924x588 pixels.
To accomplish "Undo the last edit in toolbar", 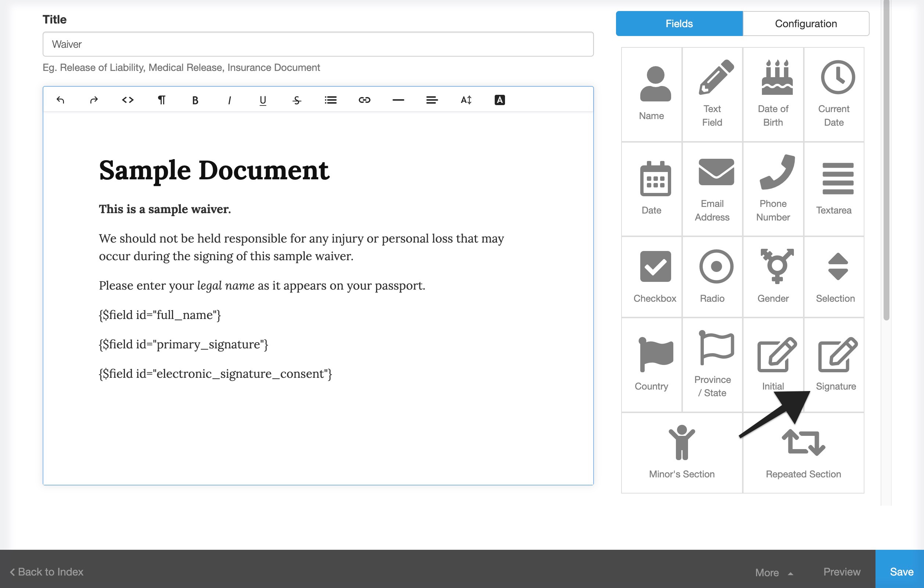I will click(60, 100).
